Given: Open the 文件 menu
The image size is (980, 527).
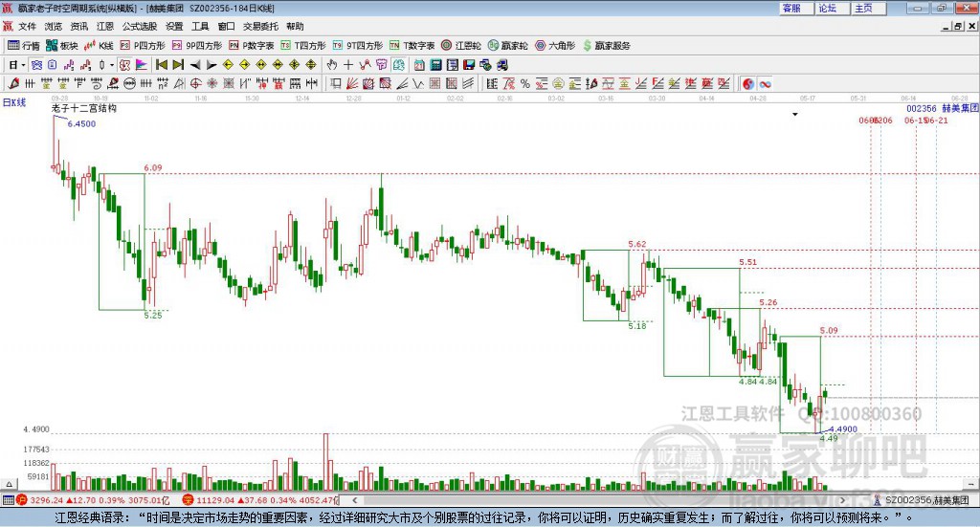Looking at the screenshot, I should pyautogui.click(x=27, y=26).
